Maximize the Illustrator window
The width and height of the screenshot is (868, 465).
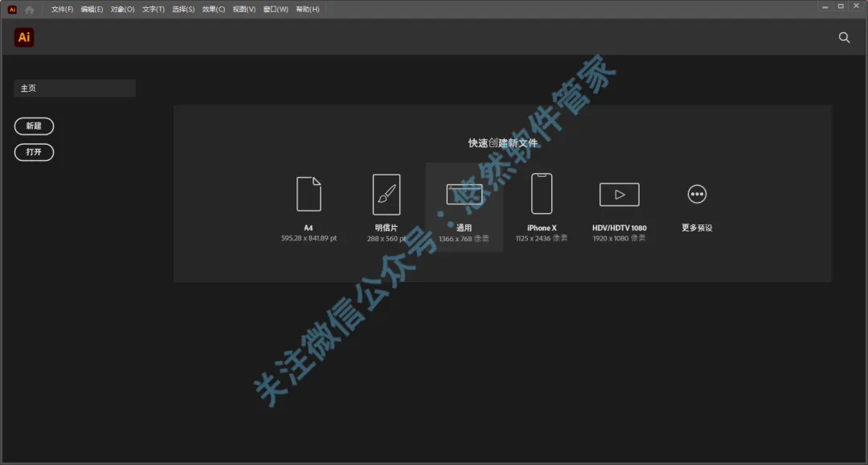[x=841, y=6]
